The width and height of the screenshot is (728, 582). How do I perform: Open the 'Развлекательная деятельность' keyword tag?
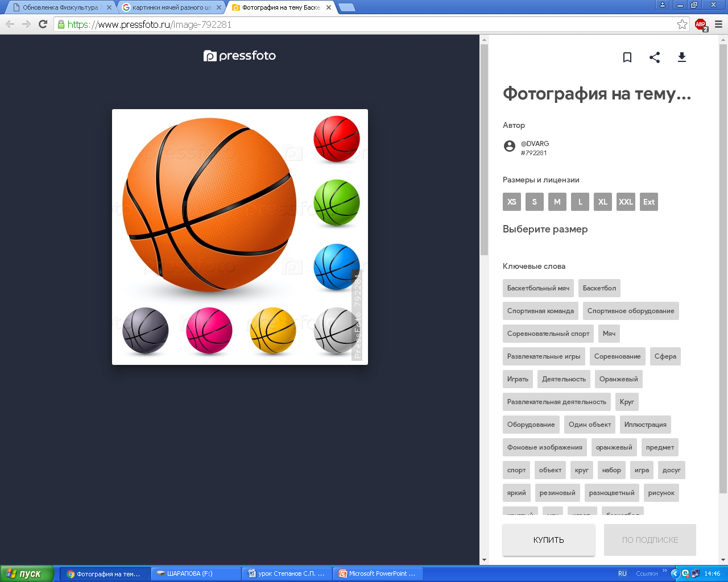(557, 402)
